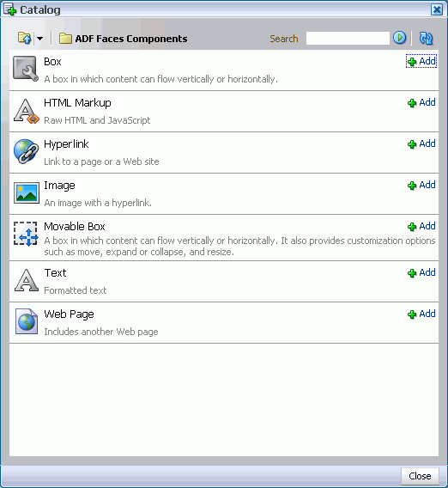This screenshot has height=488, width=448.
Task: Click the Box component wrench icon
Action: coord(26,69)
